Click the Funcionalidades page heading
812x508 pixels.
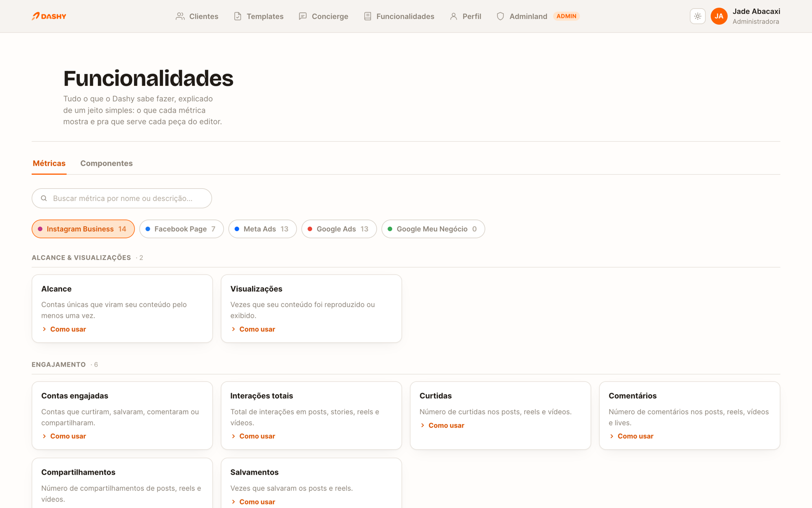tap(148, 78)
